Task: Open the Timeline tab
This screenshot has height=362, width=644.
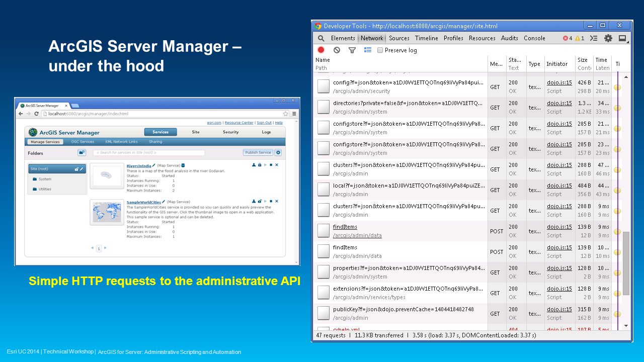Action: pos(427,38)
